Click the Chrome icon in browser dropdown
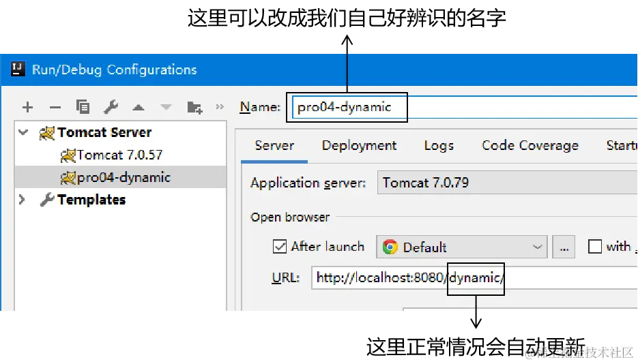 tap(390, 247)
